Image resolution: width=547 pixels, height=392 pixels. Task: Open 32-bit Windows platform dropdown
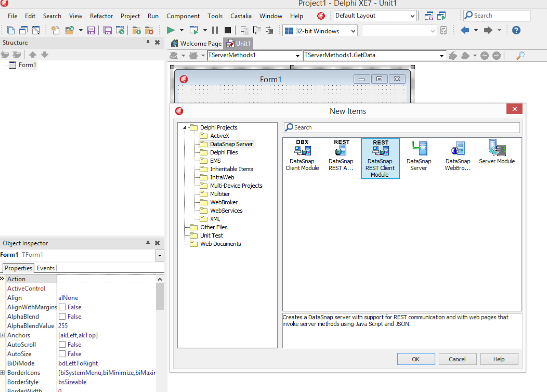[353, 31]
